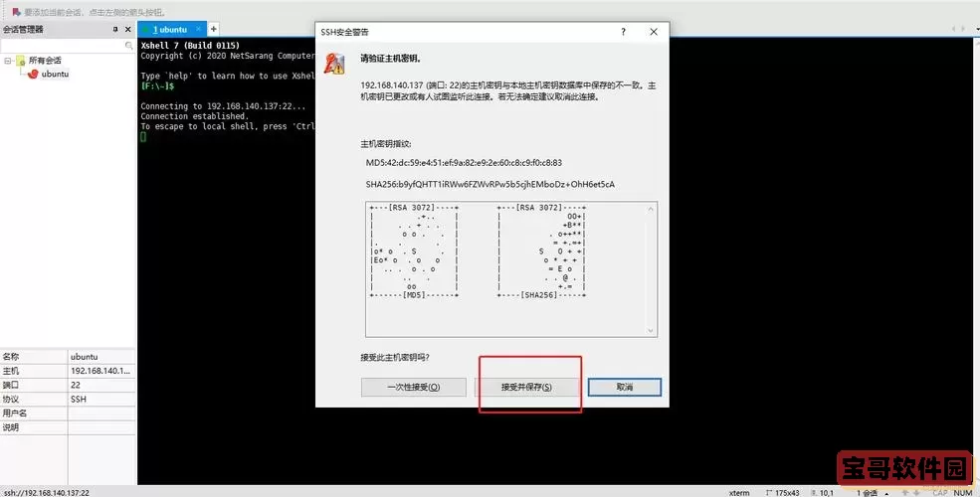Close the 1 ubuntu tab
The image size is (980, 497).
coord(199,29)
